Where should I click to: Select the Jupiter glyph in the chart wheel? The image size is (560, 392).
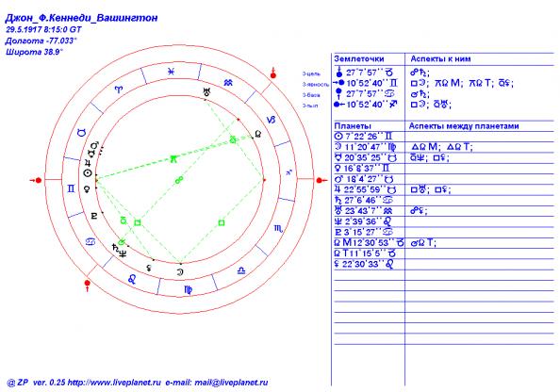point(88,164)
